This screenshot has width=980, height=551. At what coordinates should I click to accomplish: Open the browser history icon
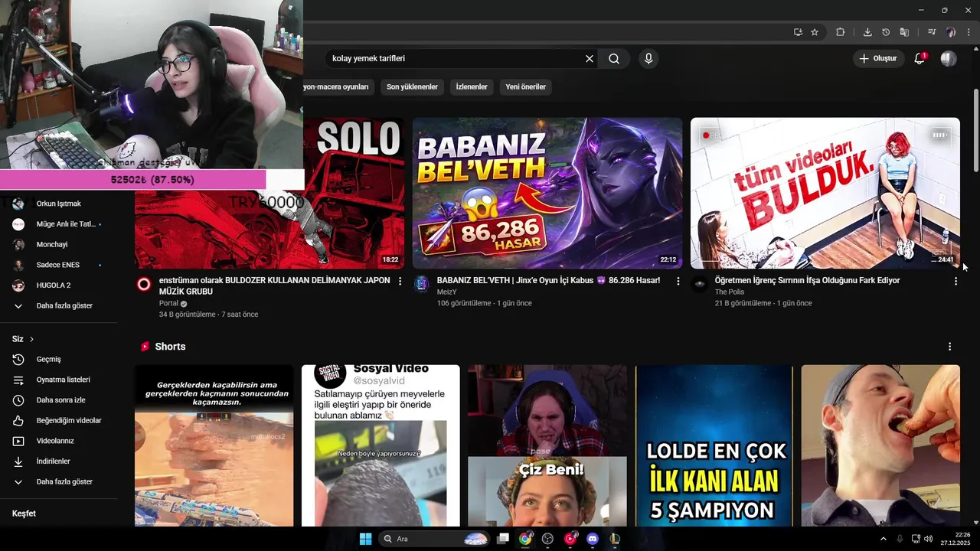tap(886, 32)
